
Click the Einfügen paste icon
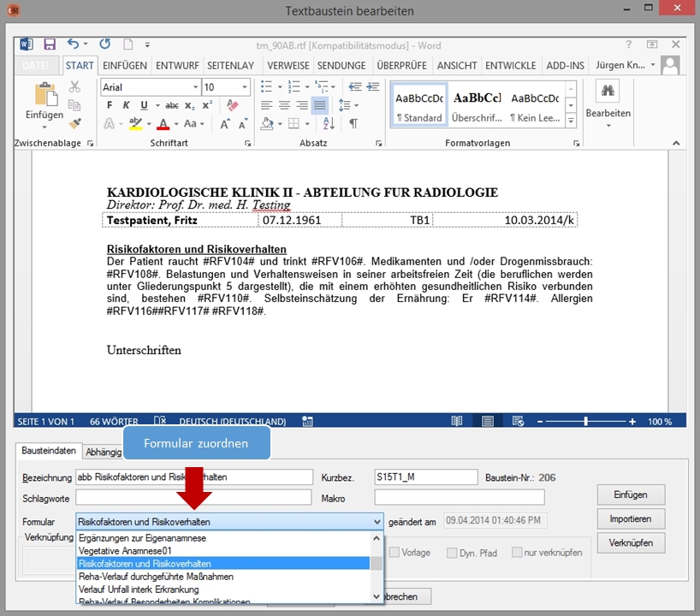click(x=45, y=94)
